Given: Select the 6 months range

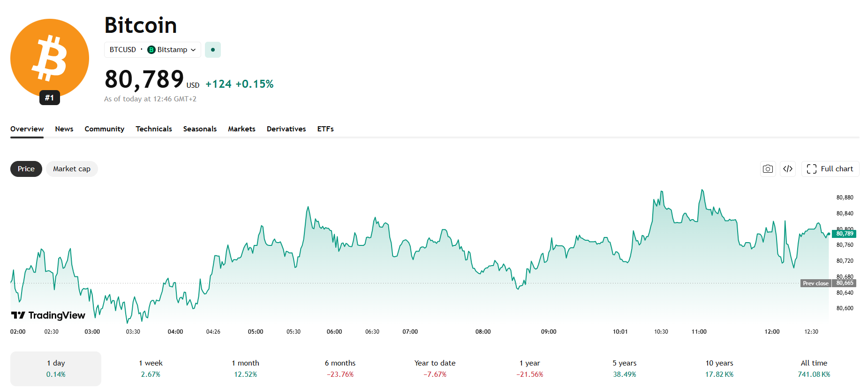Looking at the screenshot, I should pyautogui.click(x=340, y=369).
